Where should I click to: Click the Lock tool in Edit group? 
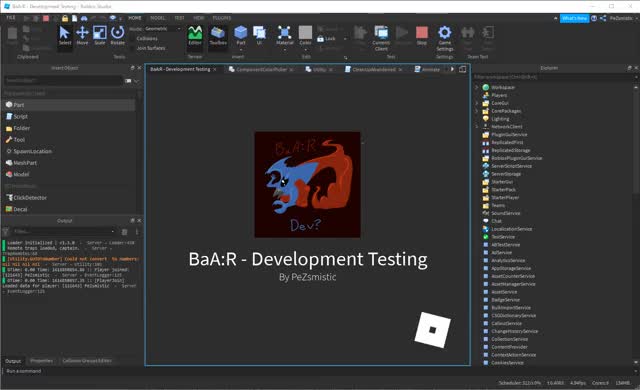327,39
